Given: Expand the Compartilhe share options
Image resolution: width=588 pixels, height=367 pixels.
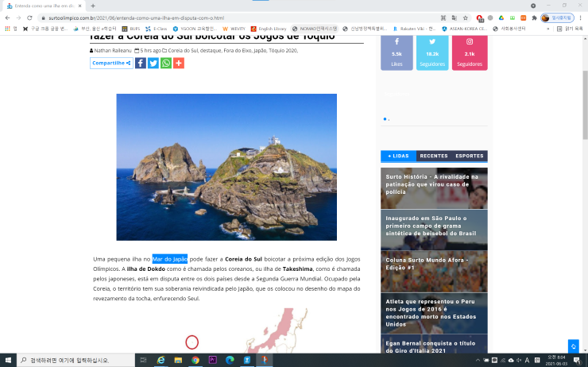Looking at the screenshot, I should click(x=111, y=64).
